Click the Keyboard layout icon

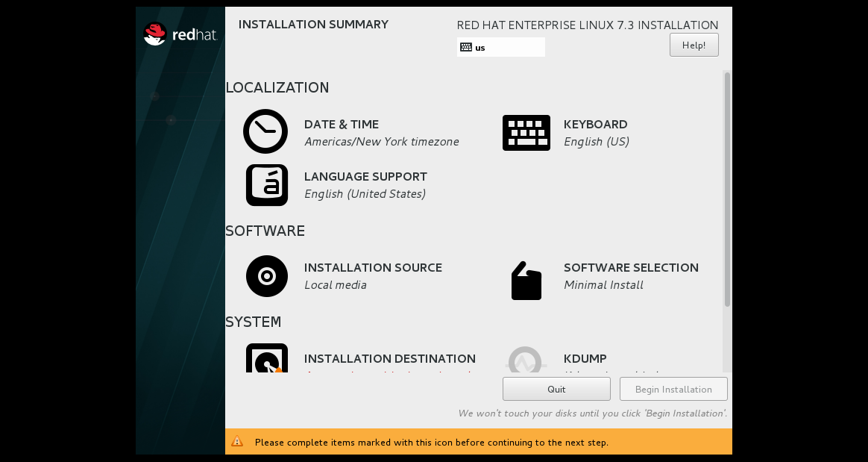[526, 133]
